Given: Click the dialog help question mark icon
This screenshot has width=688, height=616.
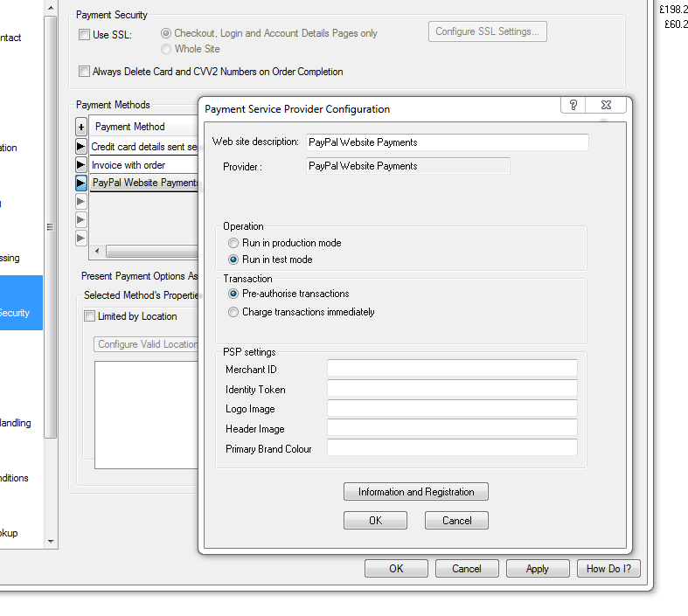Looking at the screenshot, I should [573, 105].
